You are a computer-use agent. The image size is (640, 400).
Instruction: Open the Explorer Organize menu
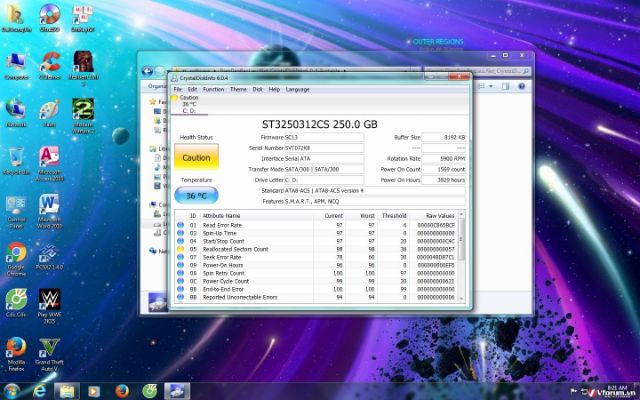pyautogui.click(x=156, y=86)
